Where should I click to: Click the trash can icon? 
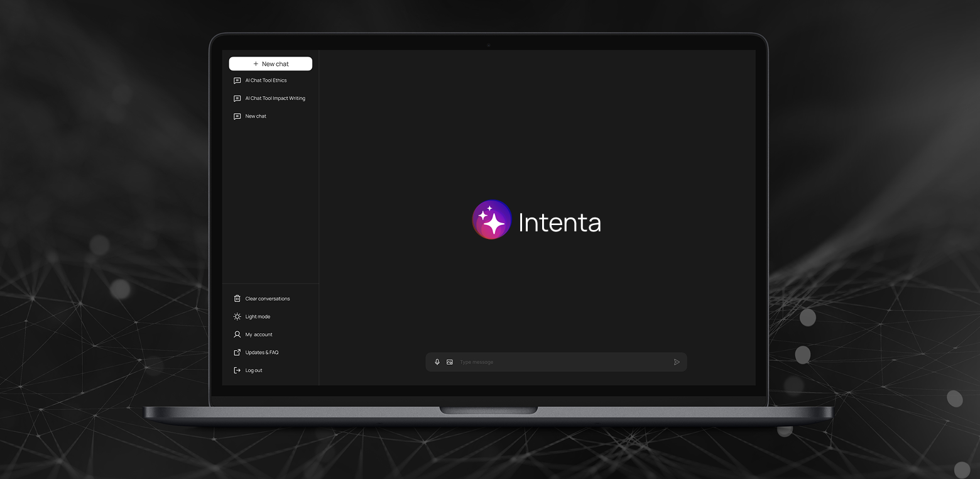tap(237, 299)
